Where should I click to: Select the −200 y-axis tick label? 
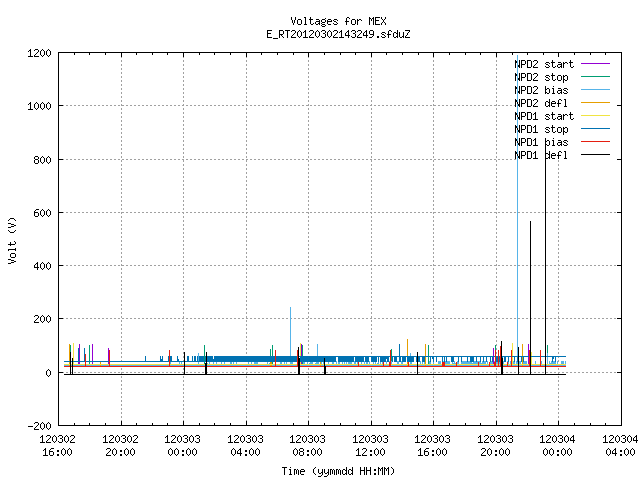[x=39, y=426]
